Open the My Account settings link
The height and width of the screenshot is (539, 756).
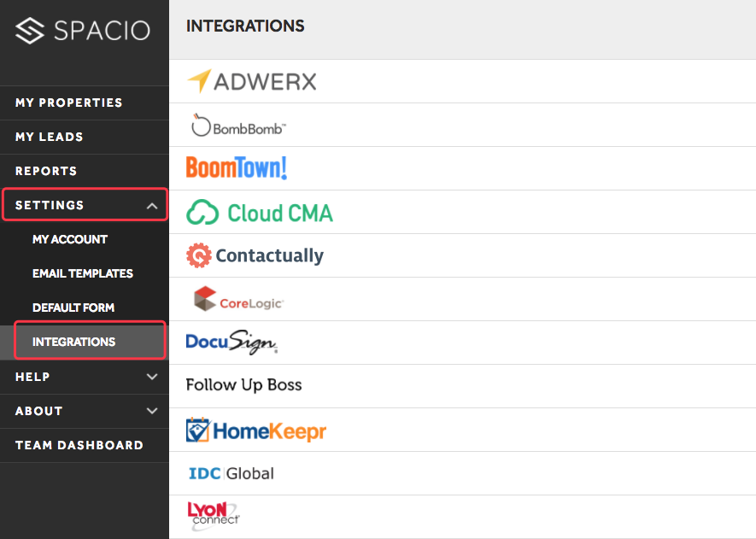pyautogui.click(x=70, y=239)
